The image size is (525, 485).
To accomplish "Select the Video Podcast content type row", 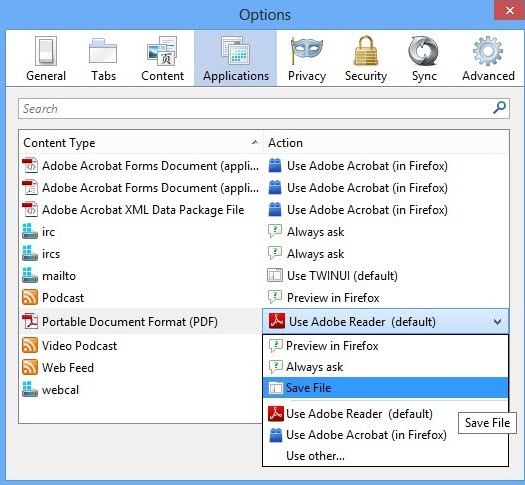I will click(141, 346).
